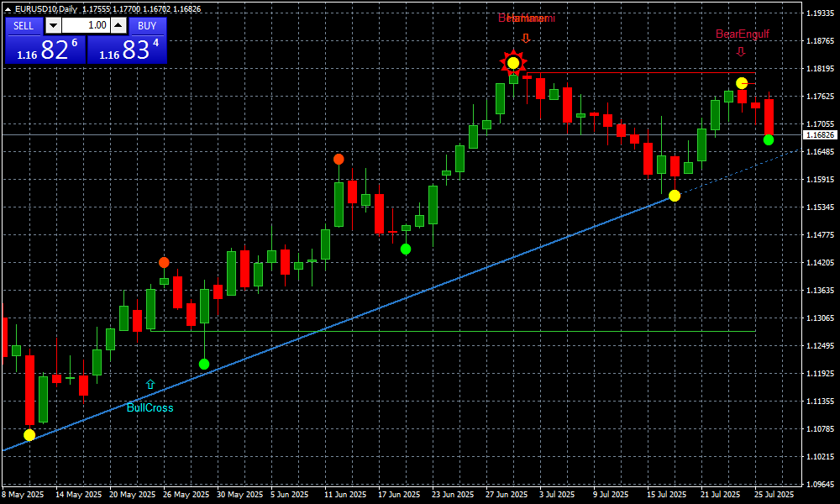Click the BUY button
The height and width of the screenshot is (504, 840).
point(147,25)
